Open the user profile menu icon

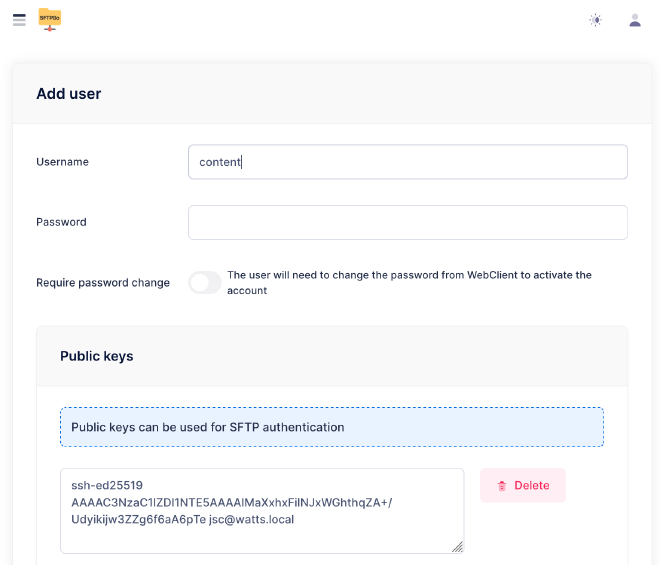tap(635, 20)
